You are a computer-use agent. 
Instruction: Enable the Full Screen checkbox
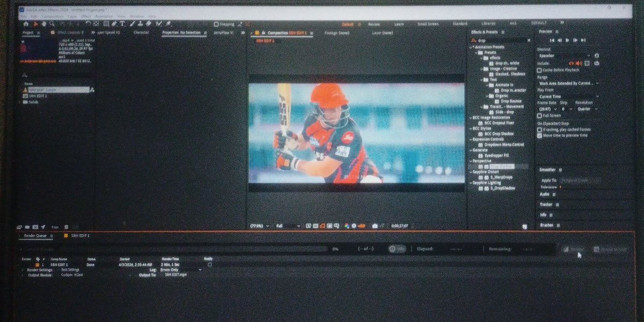[539, 115]
